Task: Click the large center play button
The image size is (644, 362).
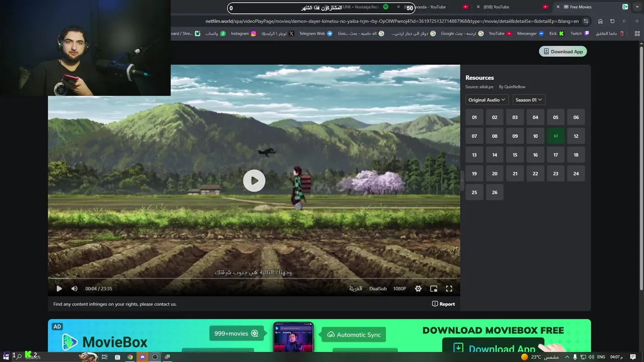Action: 254,180
